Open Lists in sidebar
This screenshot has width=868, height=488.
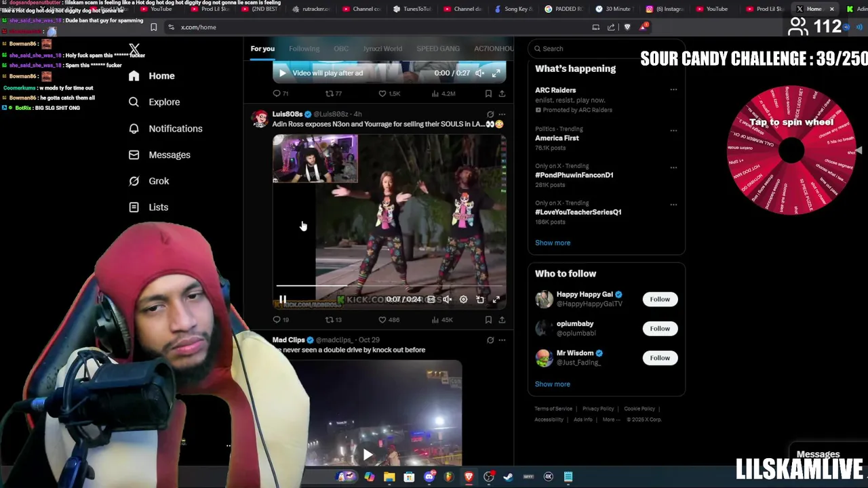[149, 207]
